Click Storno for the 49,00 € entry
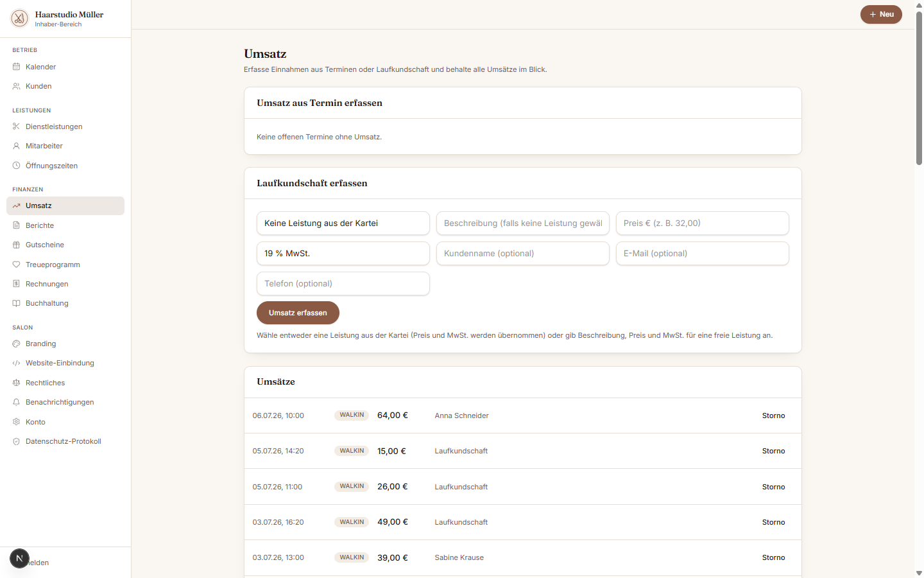This screenshot has width=924, height=578. click(x=773, y=522)
